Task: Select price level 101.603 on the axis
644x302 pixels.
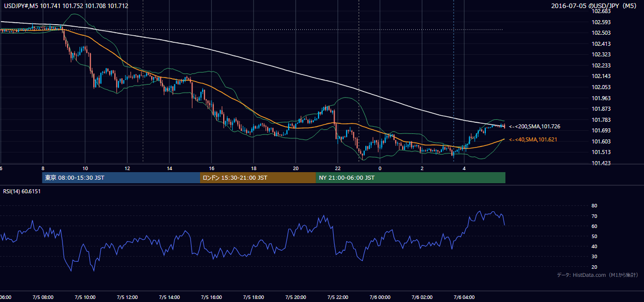Action: 601,141
